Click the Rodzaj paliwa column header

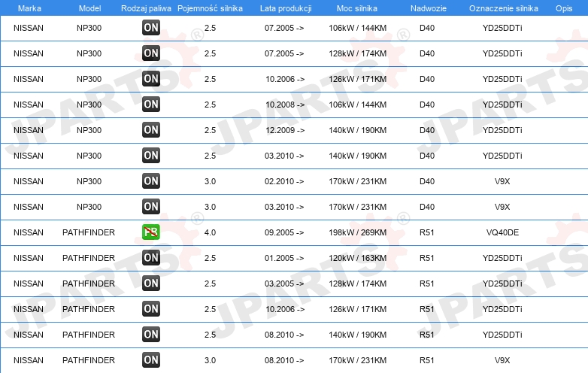146,8
